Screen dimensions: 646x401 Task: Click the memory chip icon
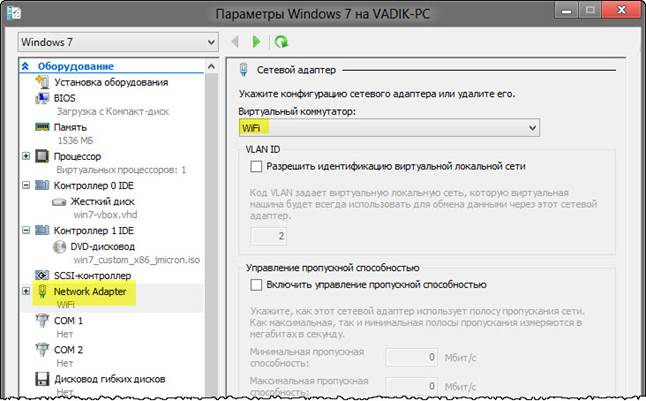coord(42,127)
